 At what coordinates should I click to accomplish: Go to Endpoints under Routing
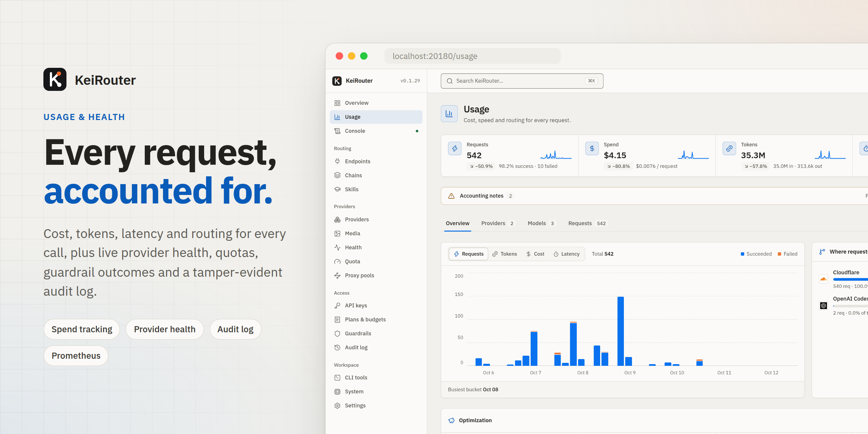376,161
